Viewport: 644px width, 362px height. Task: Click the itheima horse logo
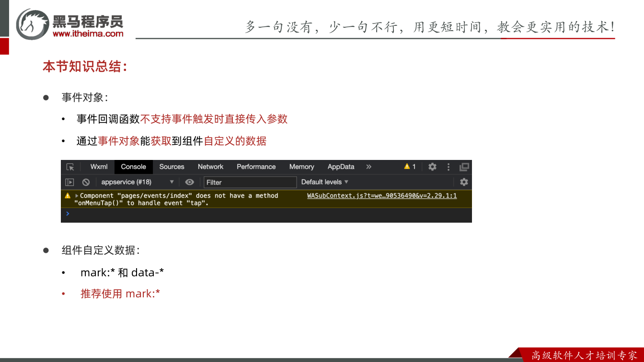pos(33,24)
